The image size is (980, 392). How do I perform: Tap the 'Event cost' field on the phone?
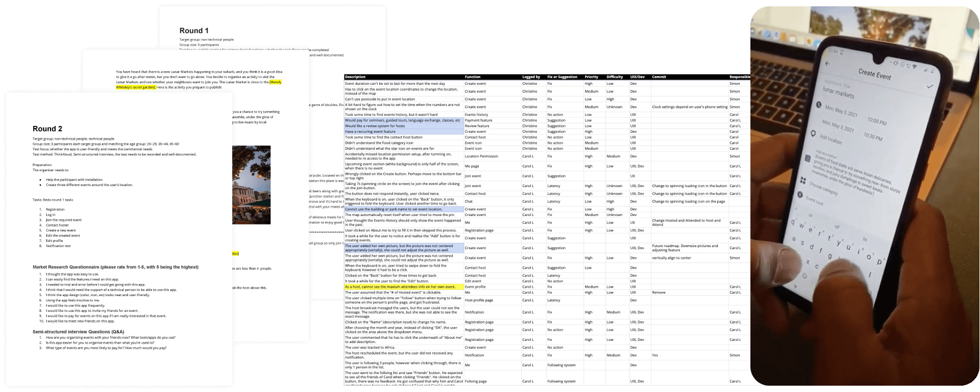tap(814, 201)
